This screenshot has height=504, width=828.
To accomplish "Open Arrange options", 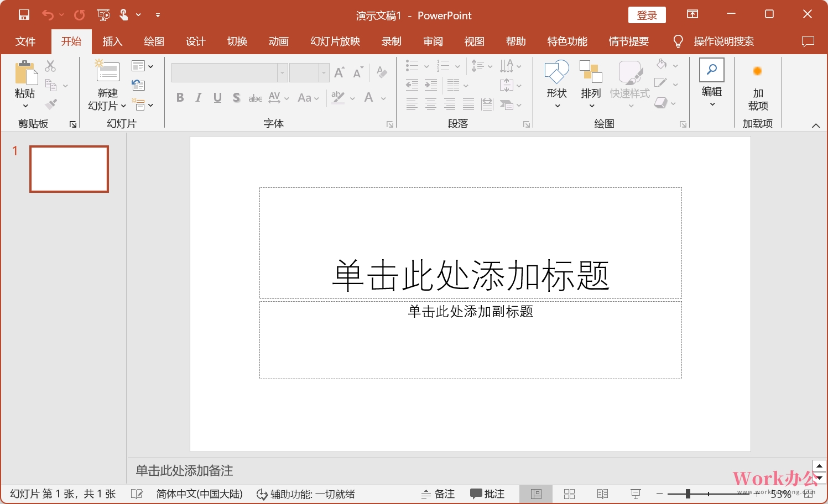I will [x=591, y=84].
